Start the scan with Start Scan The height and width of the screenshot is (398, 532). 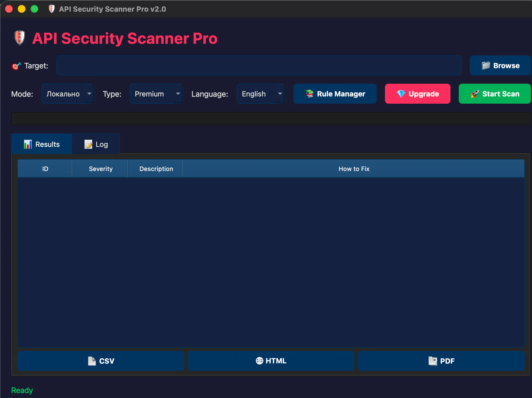[x=495, y=94]
